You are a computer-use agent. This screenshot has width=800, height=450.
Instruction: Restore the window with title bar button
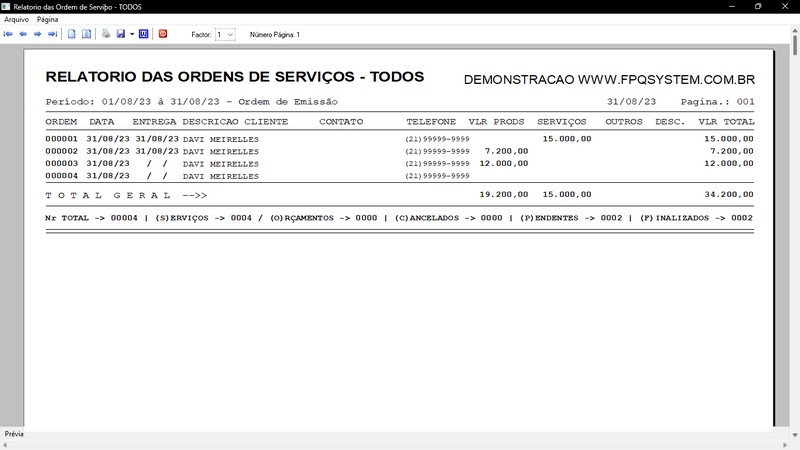click(x=758, y=7)
